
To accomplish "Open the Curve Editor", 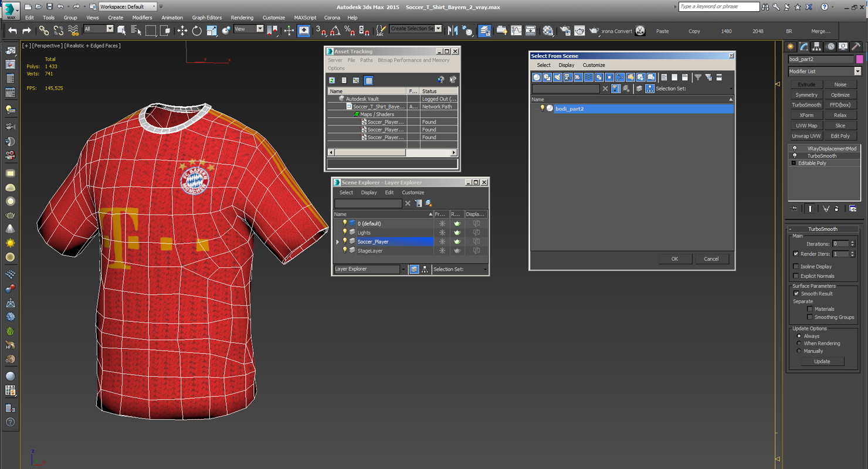I will pyautogui.click(x=516, y=30).
